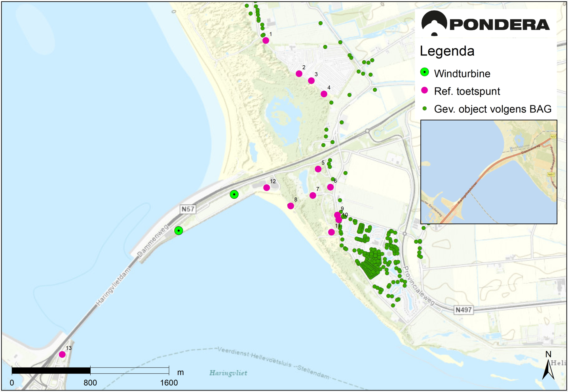This screenshot has height=392, width=568.
Task: Click magenta reference point 9 marker
Action: (338, 215)
